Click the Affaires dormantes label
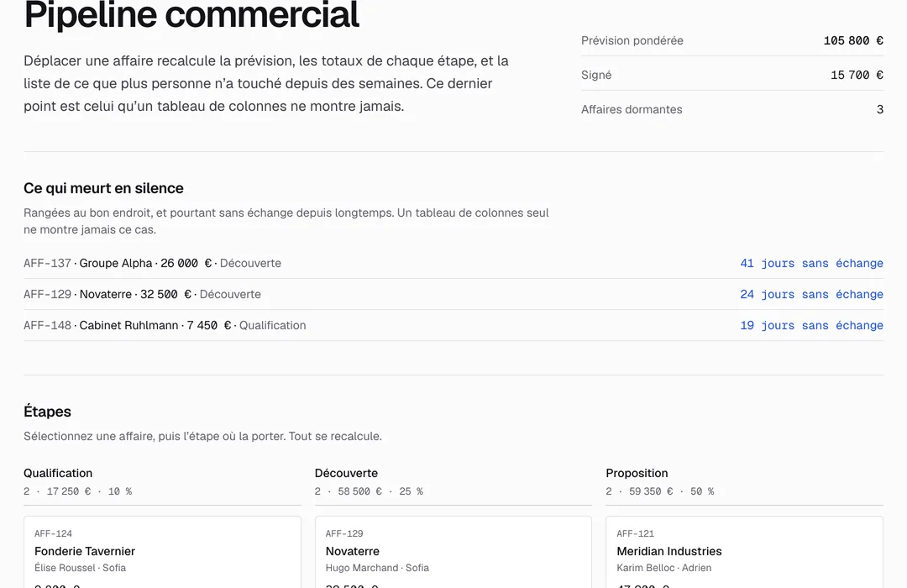907x588 pixels. (x=632, y=109)
